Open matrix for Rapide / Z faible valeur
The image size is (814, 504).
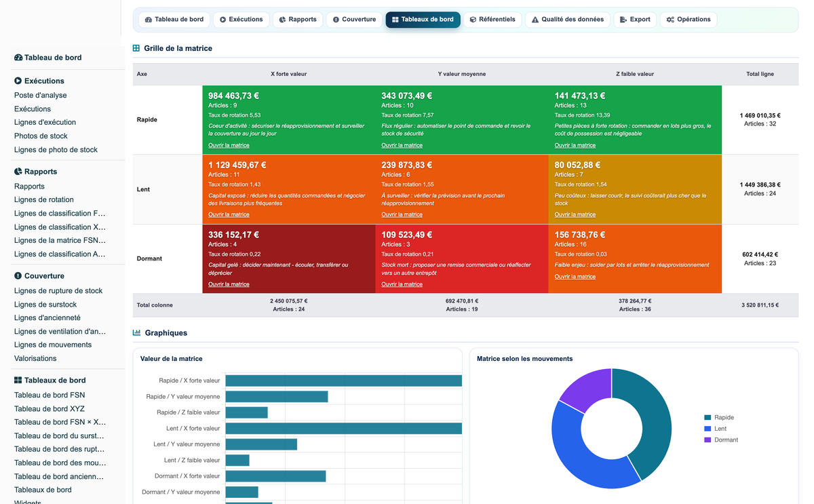click(575, 145)
